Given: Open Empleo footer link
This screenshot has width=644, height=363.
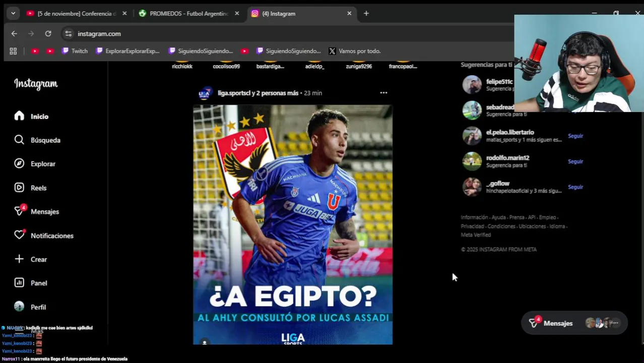Looking at the screenshot, I should point(547,217).
